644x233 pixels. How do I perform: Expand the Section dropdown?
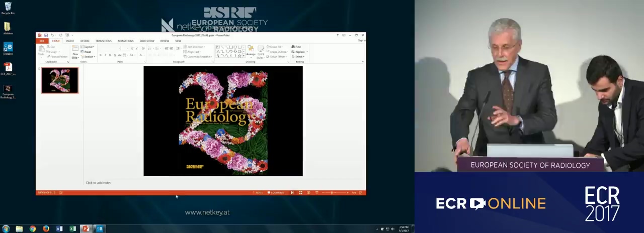88,57
